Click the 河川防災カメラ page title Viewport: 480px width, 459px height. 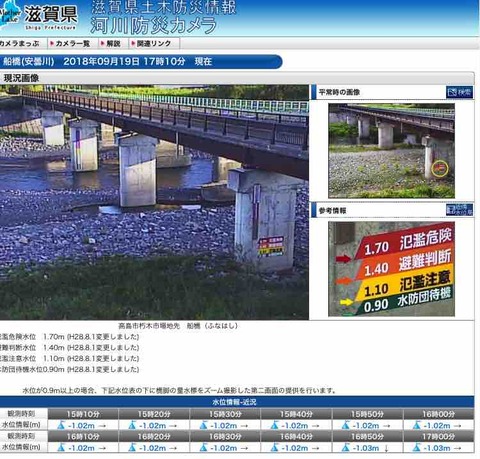[x=154, y=25]
